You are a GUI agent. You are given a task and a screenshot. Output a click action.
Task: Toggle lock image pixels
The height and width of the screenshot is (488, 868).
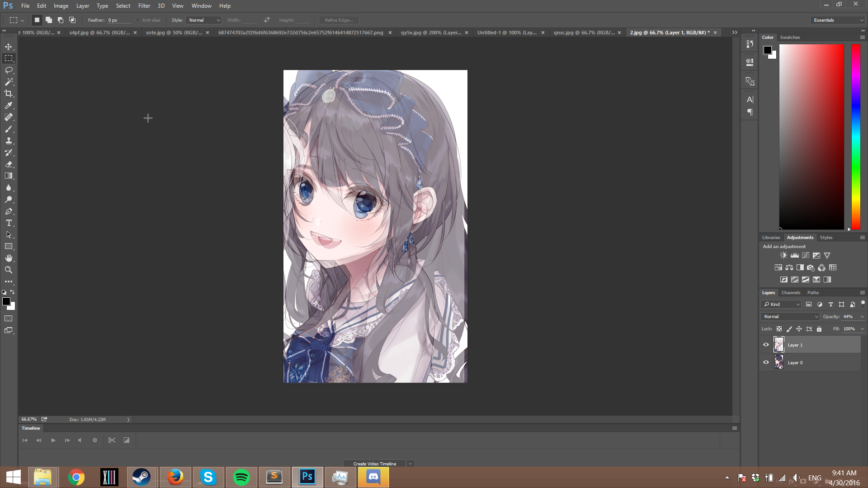789,329
